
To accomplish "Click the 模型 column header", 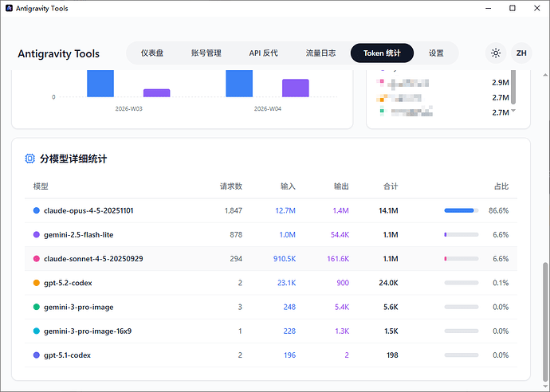I will tap(41, 186).
